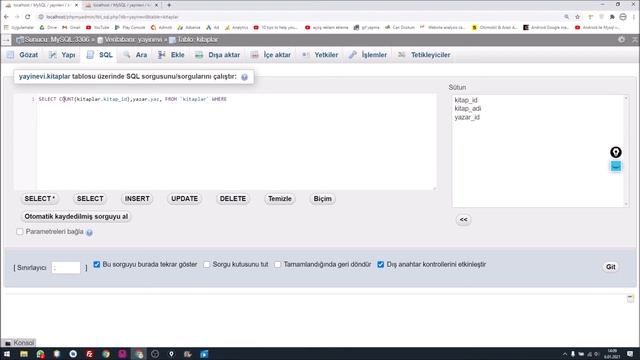
Task: Select kitap_adi in column list
Action: click(x=468, y=109)
